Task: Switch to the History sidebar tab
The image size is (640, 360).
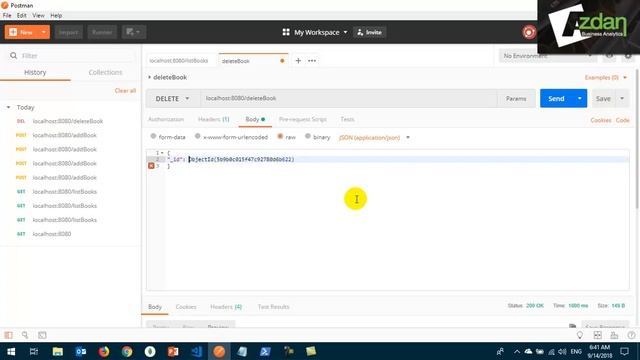Action: (35, 72)
